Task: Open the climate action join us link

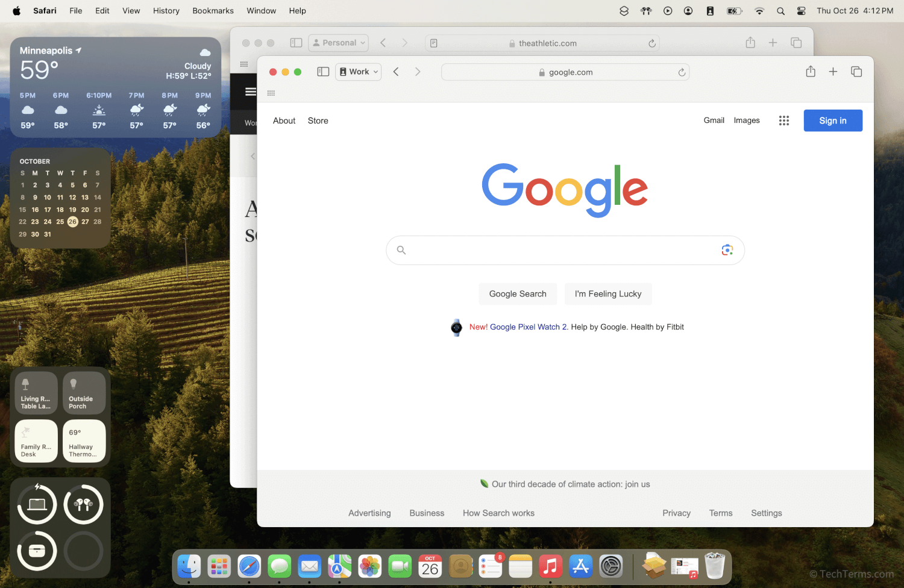Action: pyautogui.click(x=571, y=484)
